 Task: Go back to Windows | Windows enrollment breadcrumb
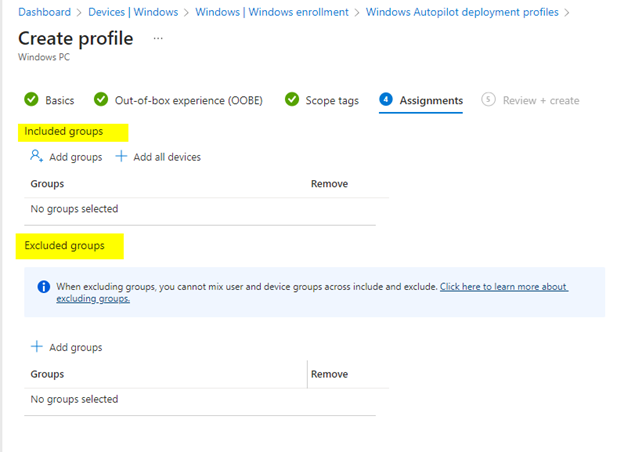click(x=272, y=12)
